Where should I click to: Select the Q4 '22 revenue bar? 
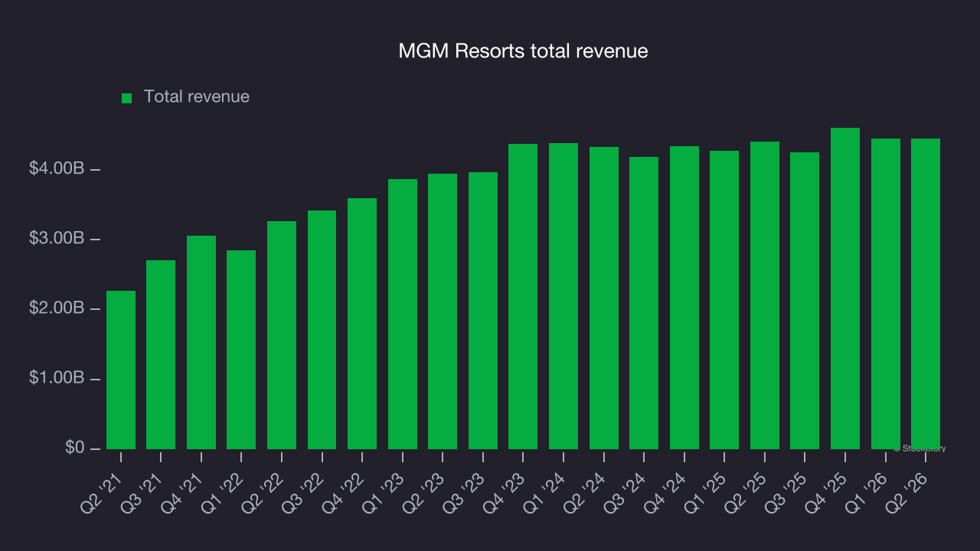click(x=362, y=324)
